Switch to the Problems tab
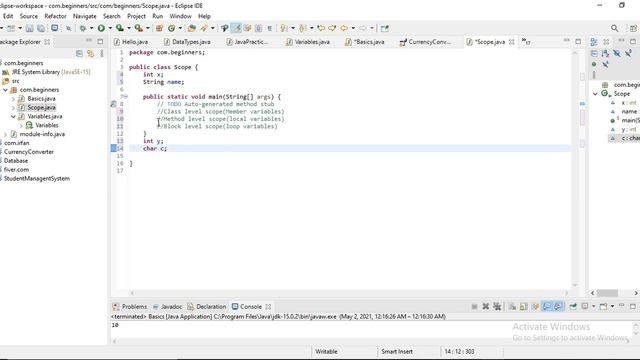The height and width of the screenshot is (360, 640). 130,307
